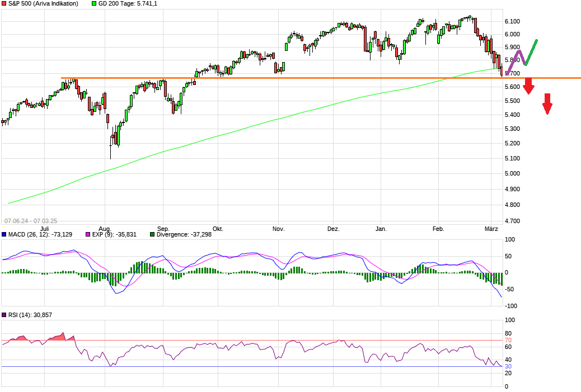
Task: Click the purple RSI (14) legend swatch
Action: [x=4, y=315]
